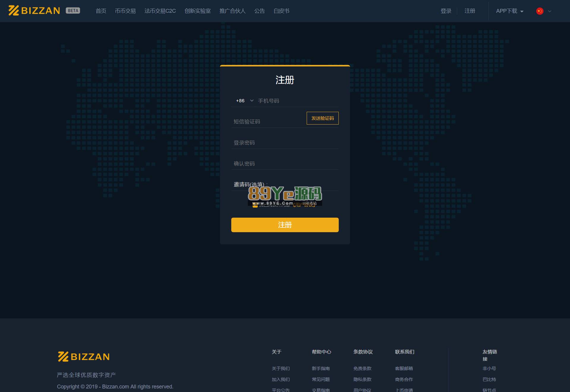Click the BIZZAN logo in footer
Viewport: 570px width, 392px height.
84,356
